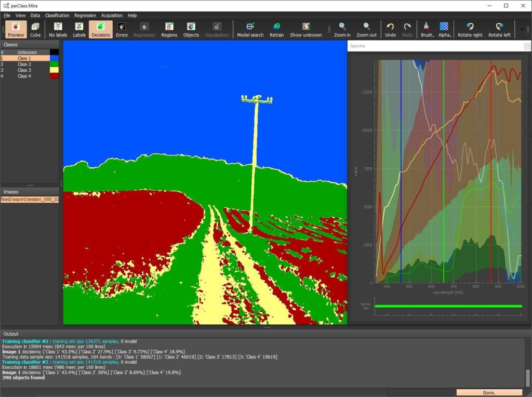Rotate the image right
532x397 pixels.
469,29
